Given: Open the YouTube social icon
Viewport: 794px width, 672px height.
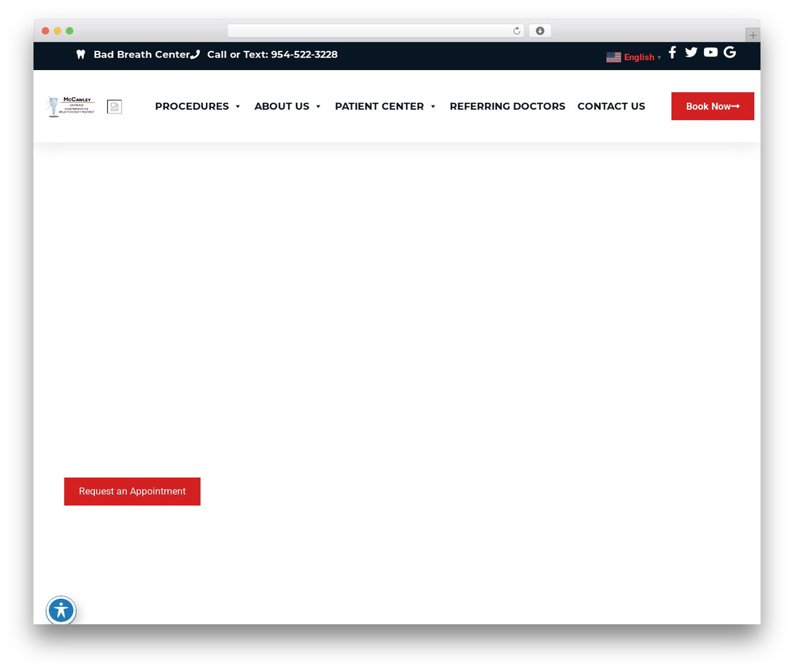Looking at the screenshot, I should tap(711, 52).
